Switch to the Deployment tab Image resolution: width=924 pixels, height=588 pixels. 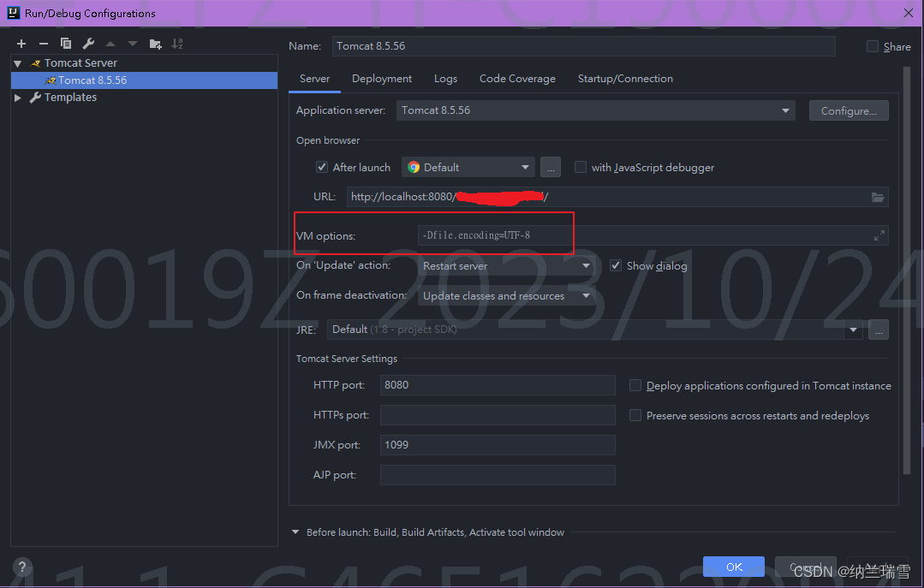(x=381, y=78)
